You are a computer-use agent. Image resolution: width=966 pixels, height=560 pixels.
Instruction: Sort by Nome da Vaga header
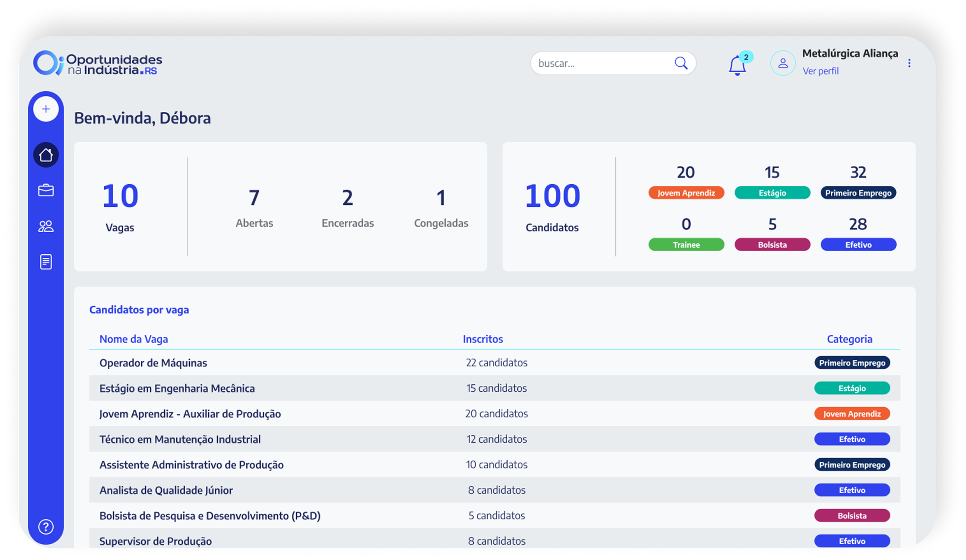pos(133,339)
